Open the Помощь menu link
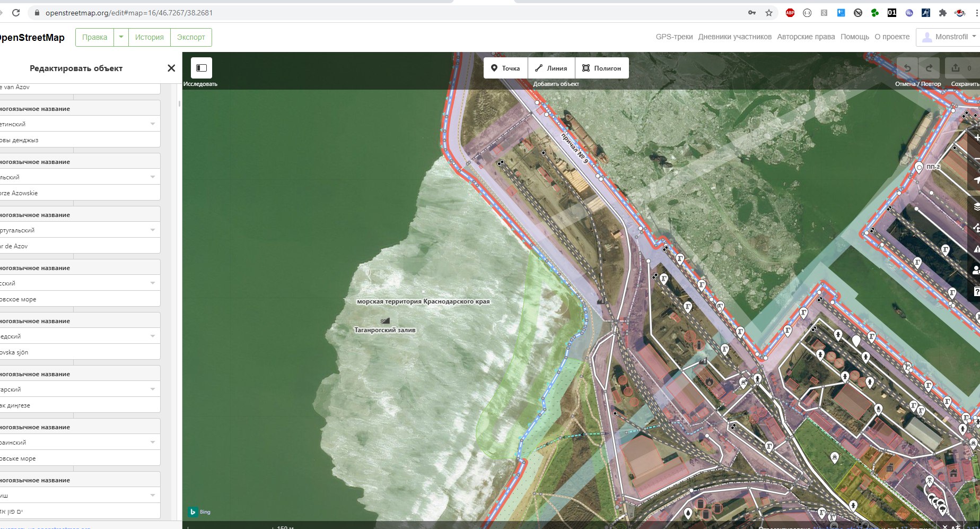Viewport: 980px width, 529px height. click(x=854, y=37)
